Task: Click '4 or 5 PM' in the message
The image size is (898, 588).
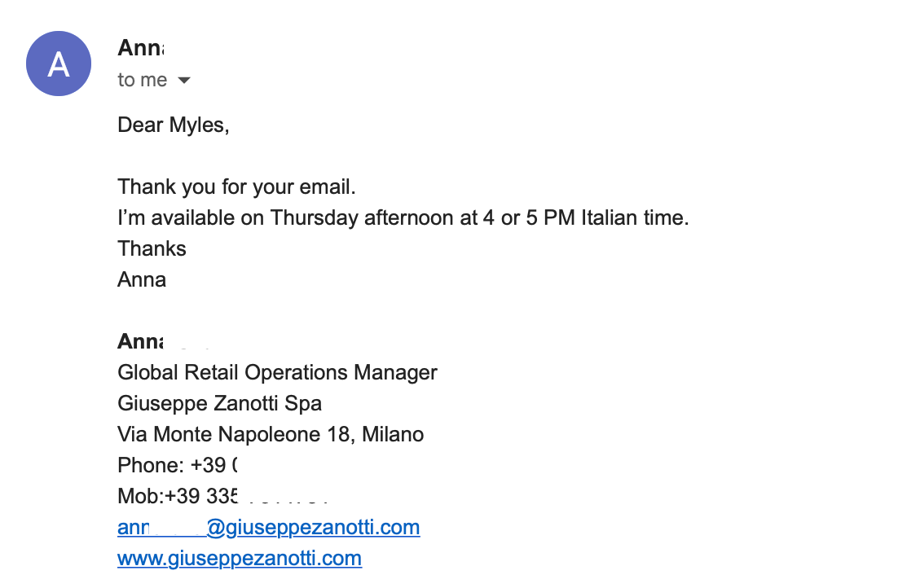Action: tap(529, 218)
